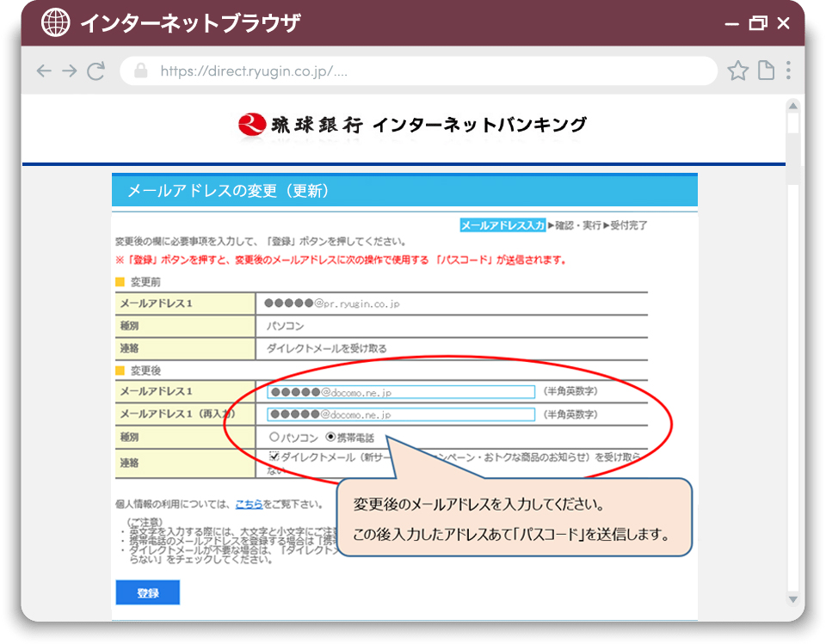Viewport: 826px width, 644px height.
Task: Toggle the ダイレクトメール checkbox
Action: 274,457
